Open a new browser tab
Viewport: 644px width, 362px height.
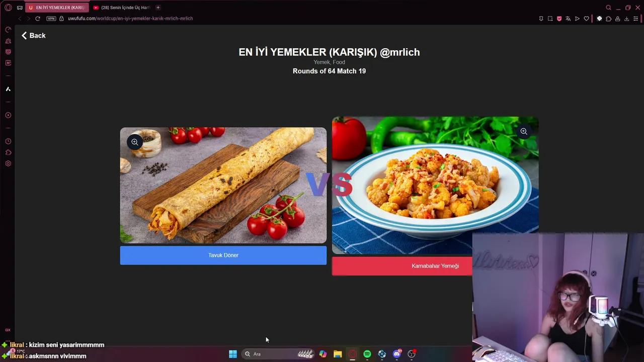[158, 8]
